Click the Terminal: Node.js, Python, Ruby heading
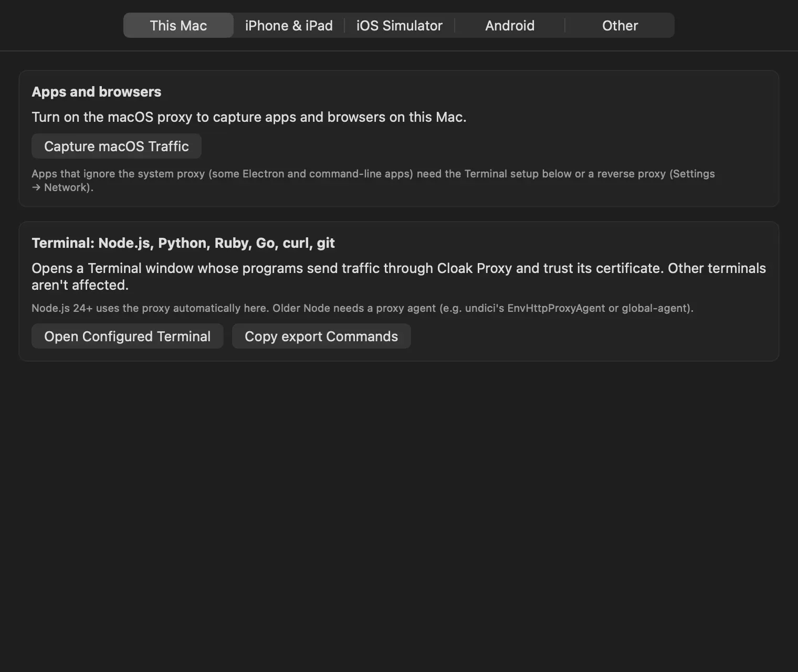Screen dimensions: 798x672 click(183, 243)
